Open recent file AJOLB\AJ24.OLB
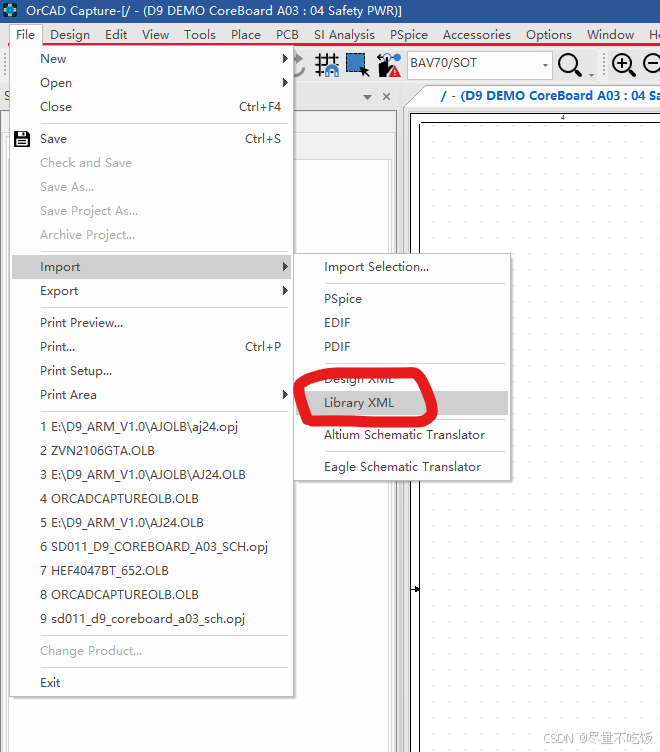Screen dimensions: 660x752 [152, 474]
